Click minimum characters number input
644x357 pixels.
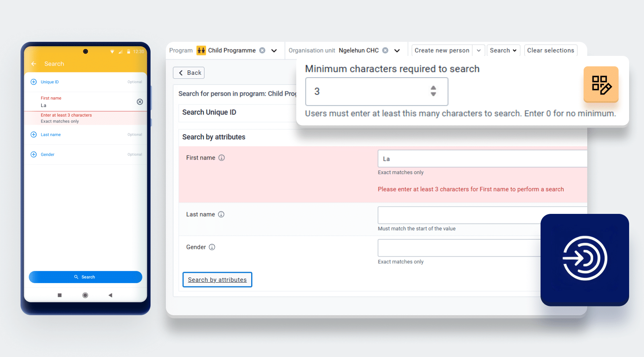377,92
